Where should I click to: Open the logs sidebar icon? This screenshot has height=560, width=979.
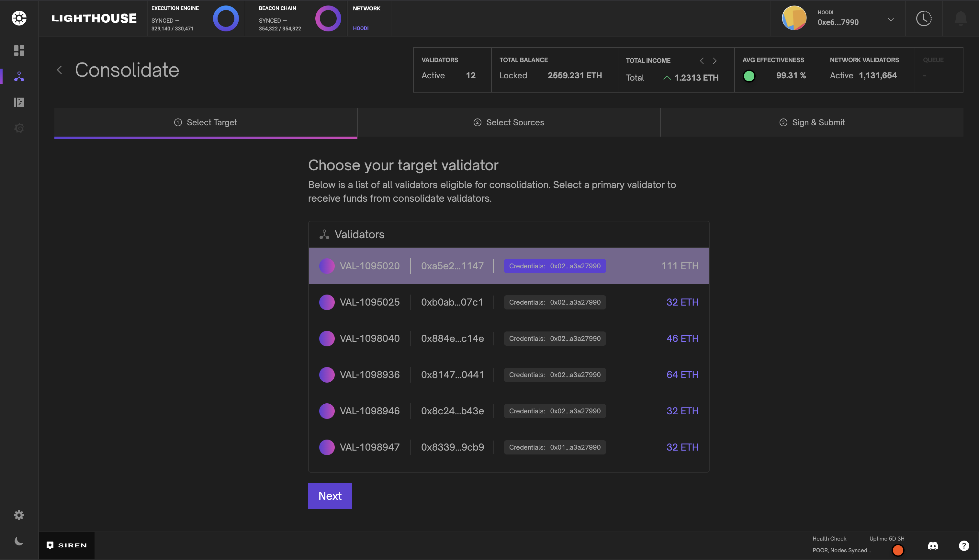pyautogui.click(x=19, y=102)
